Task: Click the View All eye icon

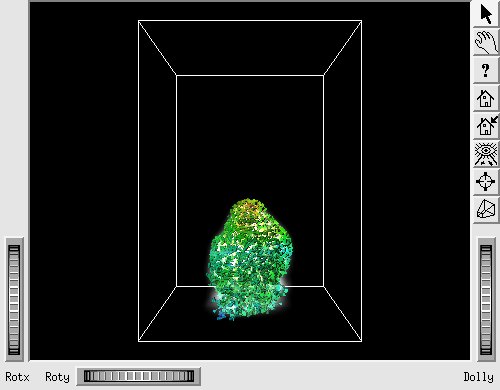Action: click(x=486, y=154)
